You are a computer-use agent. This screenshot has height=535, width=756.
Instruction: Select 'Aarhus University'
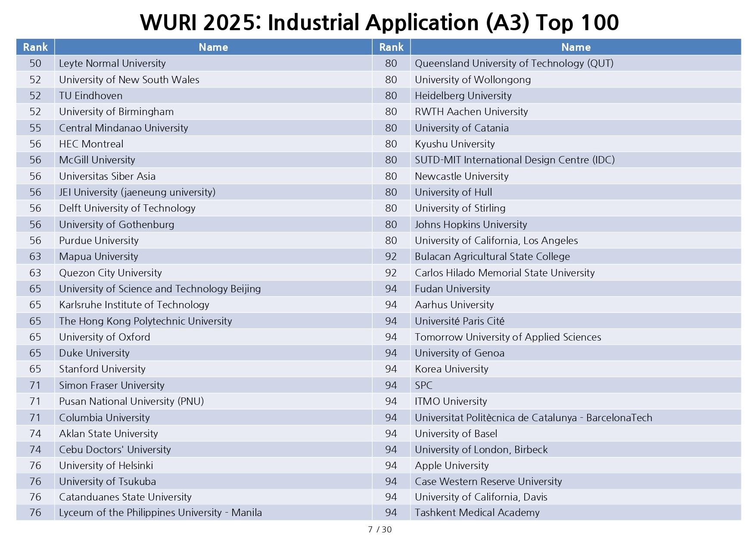coord(454,305)
